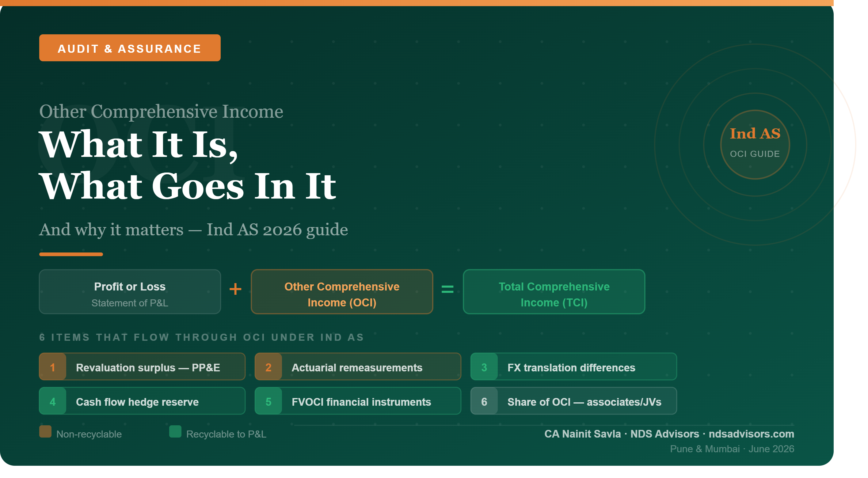
Task: Select the Other Comprehensive Income (OCI) box
Action: (x=342, y=292)
